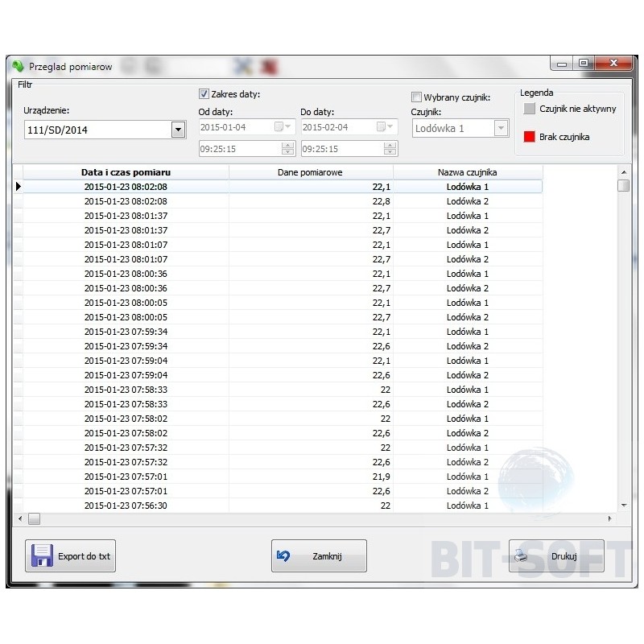Screen dimensions: 644x644
Task: Select the 2015-01-23 08:01:37 row with 22,1
Action: point(283,216)
